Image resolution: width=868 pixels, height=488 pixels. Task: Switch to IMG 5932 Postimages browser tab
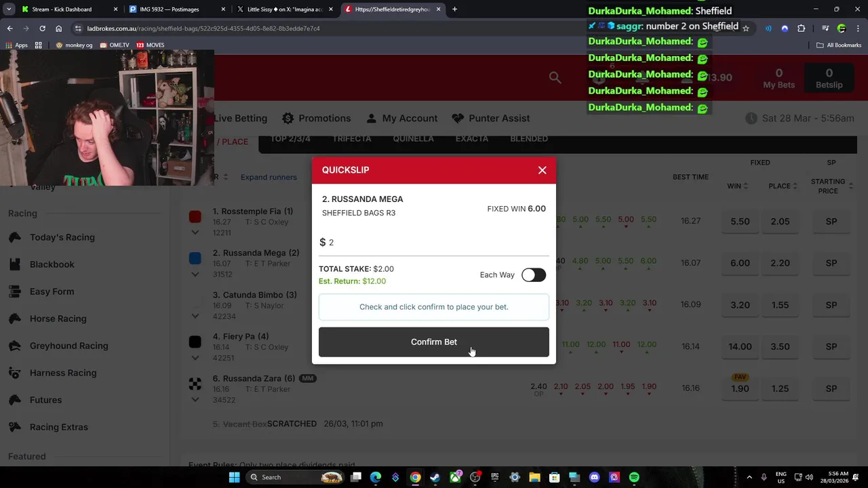click(x=176, y=9)
